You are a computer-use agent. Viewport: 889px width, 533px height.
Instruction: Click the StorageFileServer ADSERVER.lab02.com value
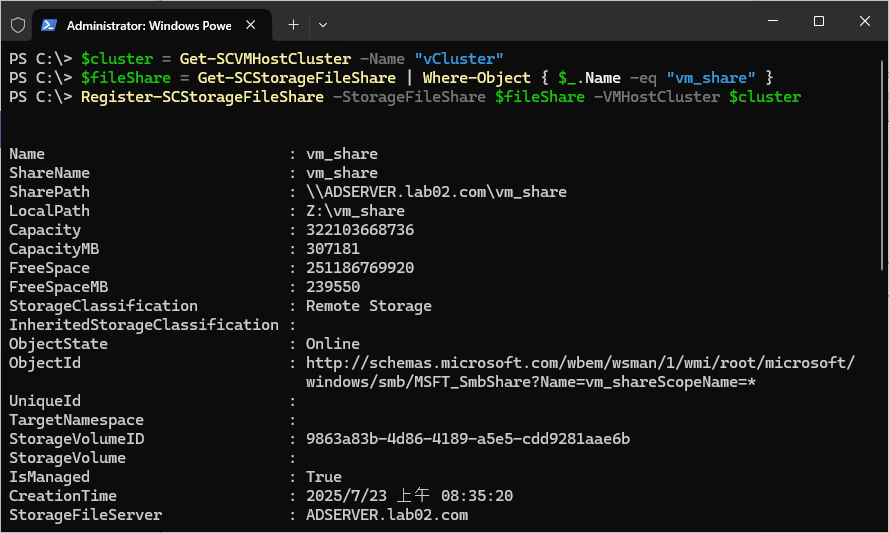(x=386, y=515)
